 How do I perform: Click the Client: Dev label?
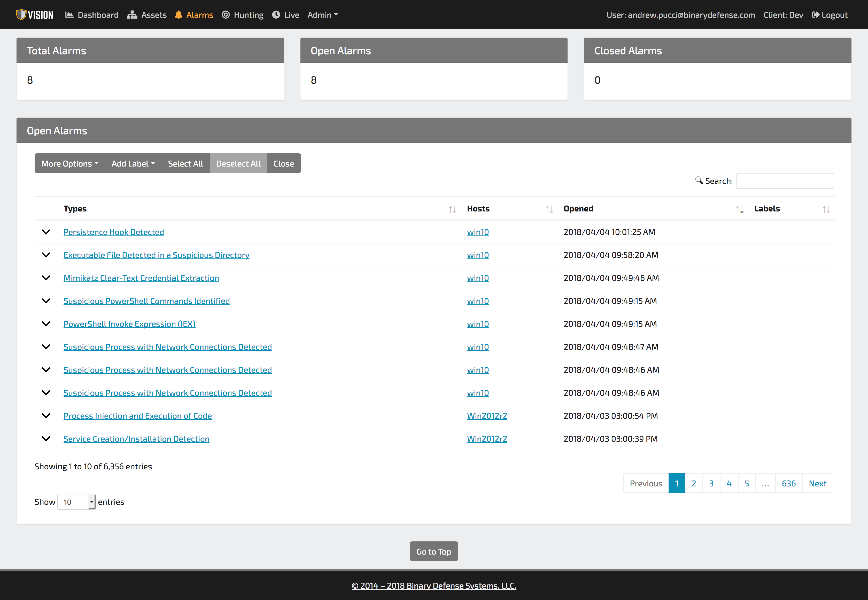pyautogui.click(x=783, y=15)
